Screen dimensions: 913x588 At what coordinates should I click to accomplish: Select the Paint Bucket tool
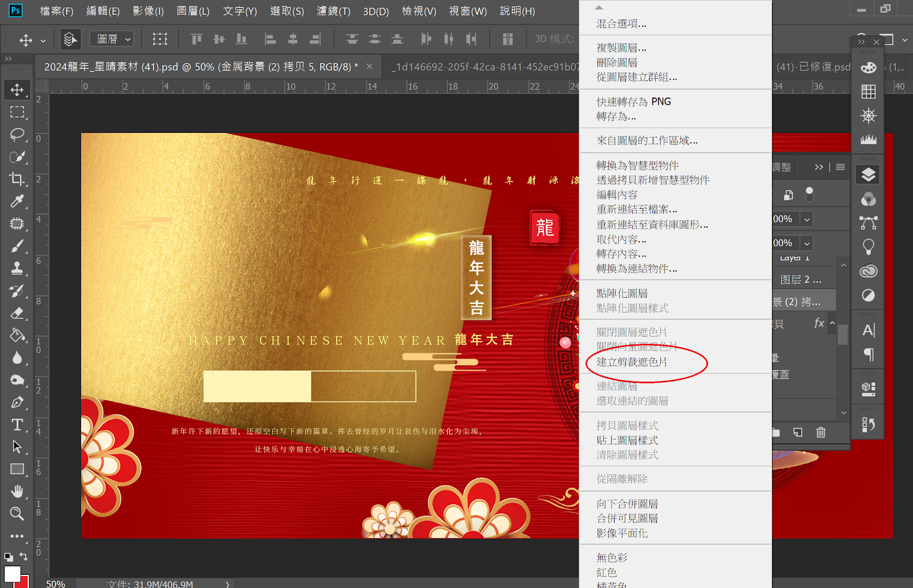(x=17, y=335)
